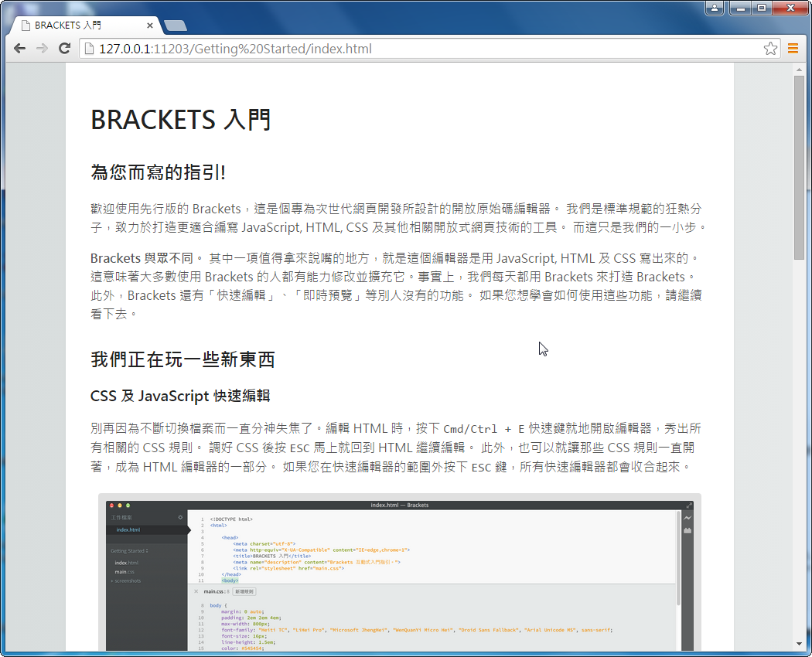Click the page info icon beside the URL
Image resolution: width=812 pixels, height=657 pixels.
point(89,49)
